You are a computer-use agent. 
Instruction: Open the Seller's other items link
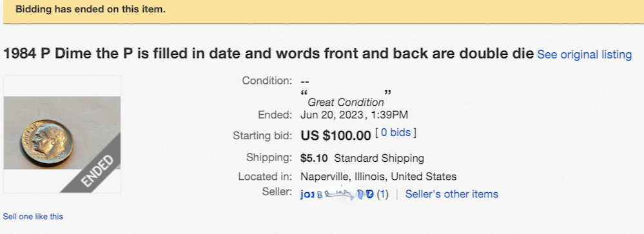click(x=452, y=194)
